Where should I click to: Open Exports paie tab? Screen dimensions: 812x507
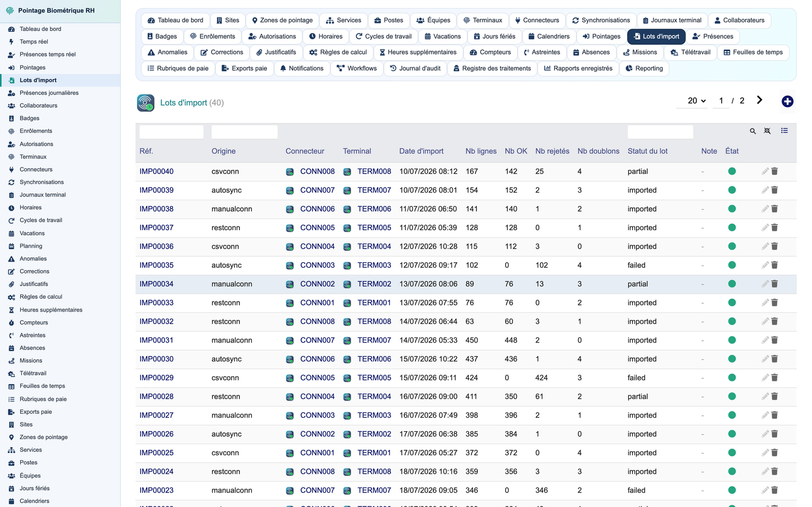coord(244,68)
